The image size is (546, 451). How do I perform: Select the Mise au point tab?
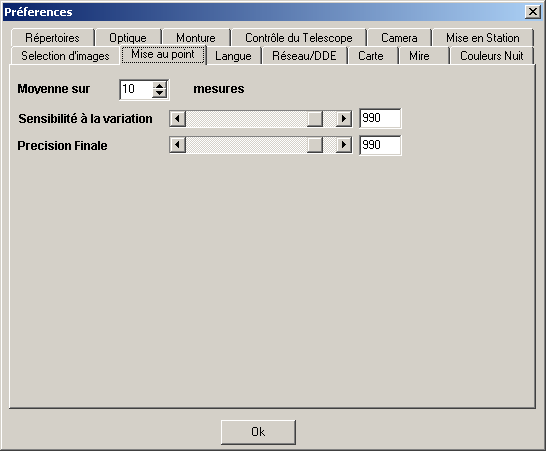tap(163, 55)
